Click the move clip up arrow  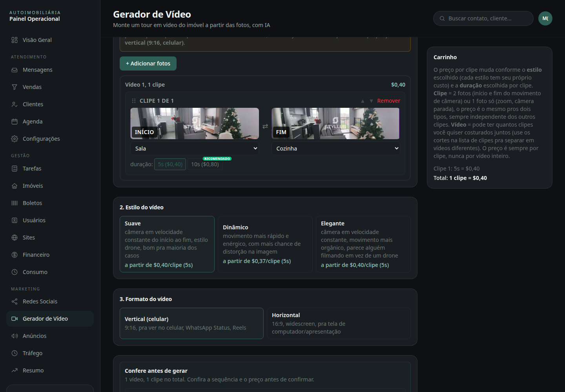pyautogui.click(x=363, y=101)
